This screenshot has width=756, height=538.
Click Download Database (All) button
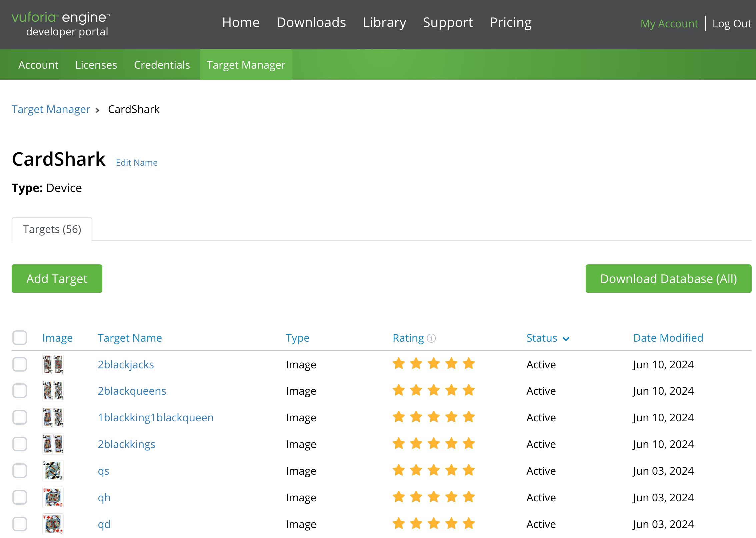[668, 279]
